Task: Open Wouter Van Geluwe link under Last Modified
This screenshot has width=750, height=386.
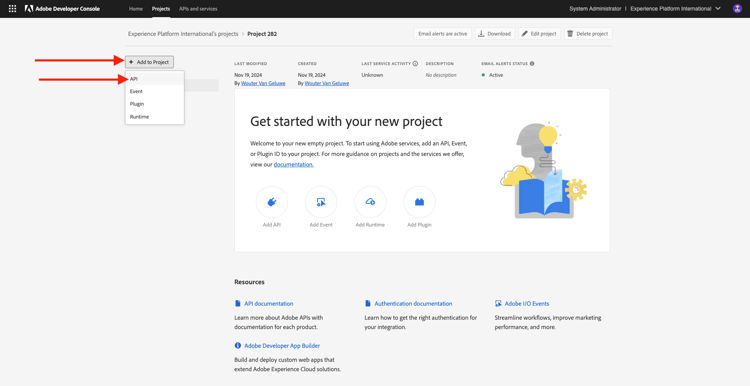Action: click(x=263, y=83)
